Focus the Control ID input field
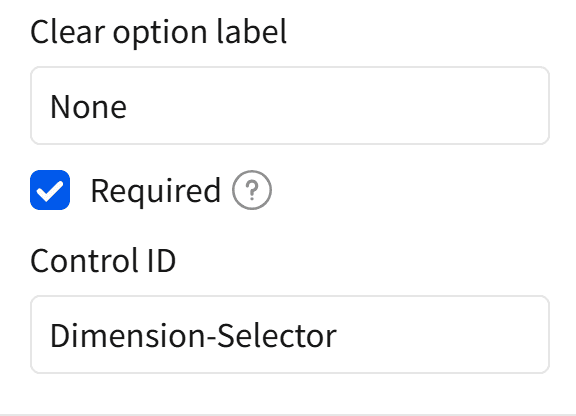 [x=290, y=334]
